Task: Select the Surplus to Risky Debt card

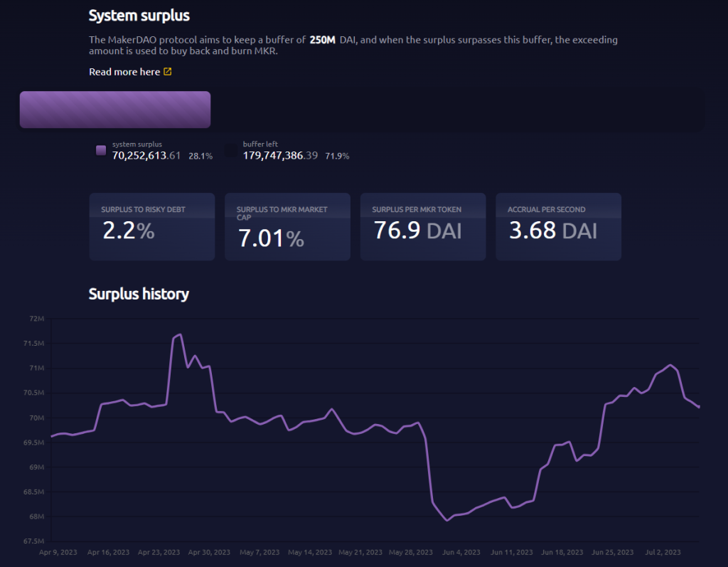Action: [152, 227]
